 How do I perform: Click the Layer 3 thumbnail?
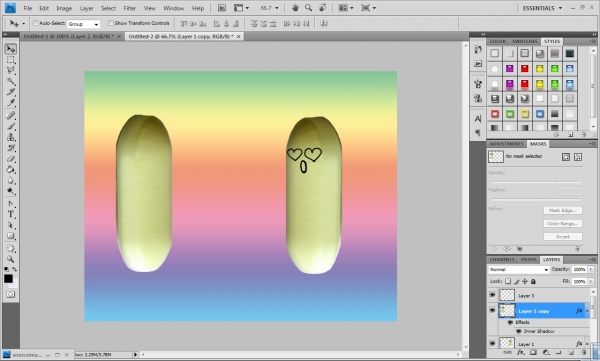point(507,295)
